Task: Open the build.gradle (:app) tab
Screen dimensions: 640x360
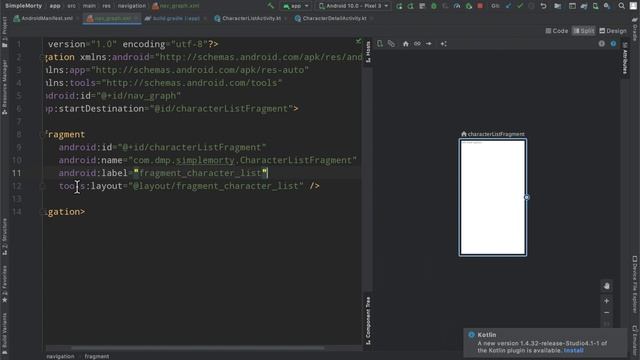Action: tap(172, 18)
